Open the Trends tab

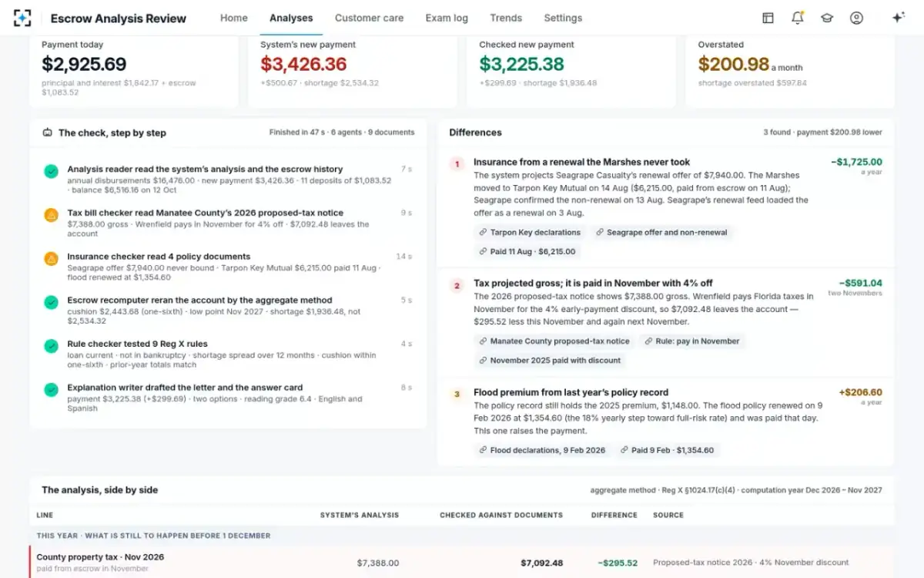[506, 18]
